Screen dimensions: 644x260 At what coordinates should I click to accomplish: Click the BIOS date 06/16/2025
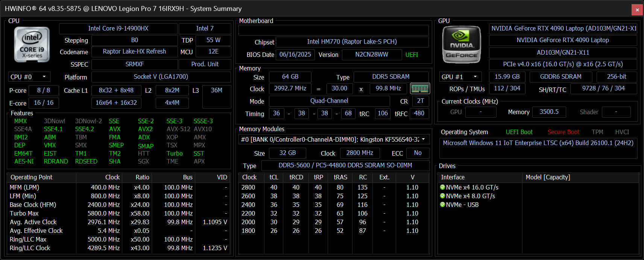point(295,55)
